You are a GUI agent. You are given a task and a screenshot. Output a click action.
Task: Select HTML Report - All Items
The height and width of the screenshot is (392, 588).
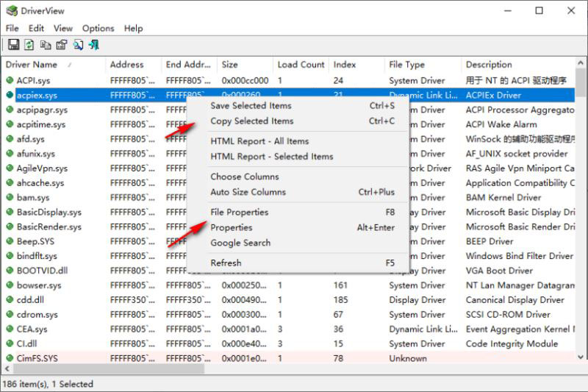point(298,141)
